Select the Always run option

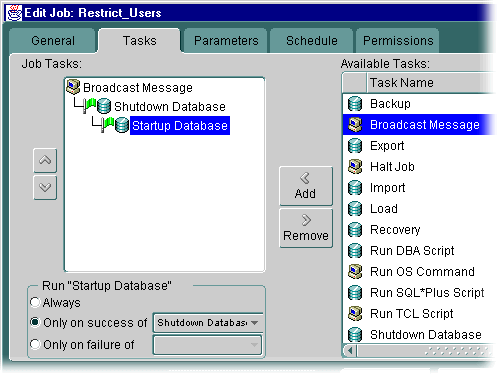pos(35,302)
